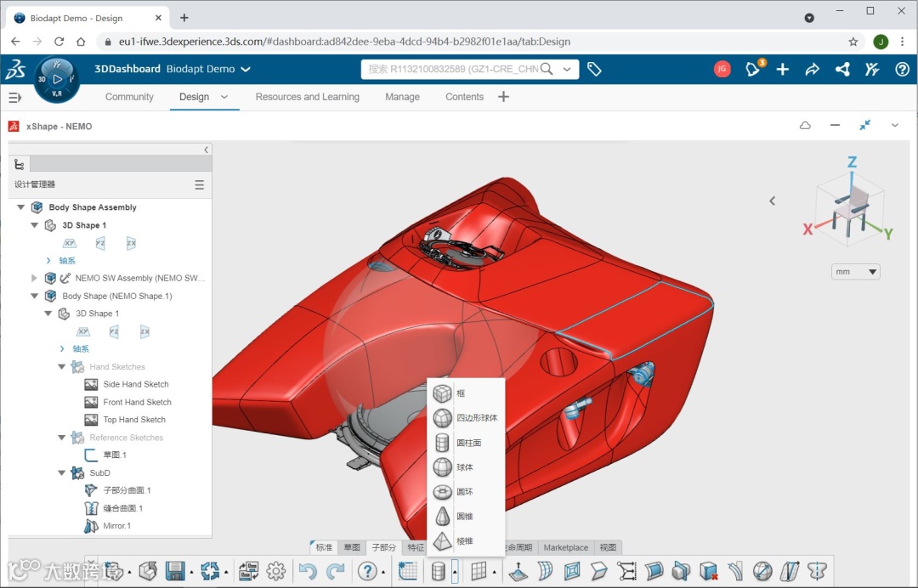Viewport: 918px width, 588px height.
Task: Select Mirror.1 in the design tree
Action: point(117,526)
